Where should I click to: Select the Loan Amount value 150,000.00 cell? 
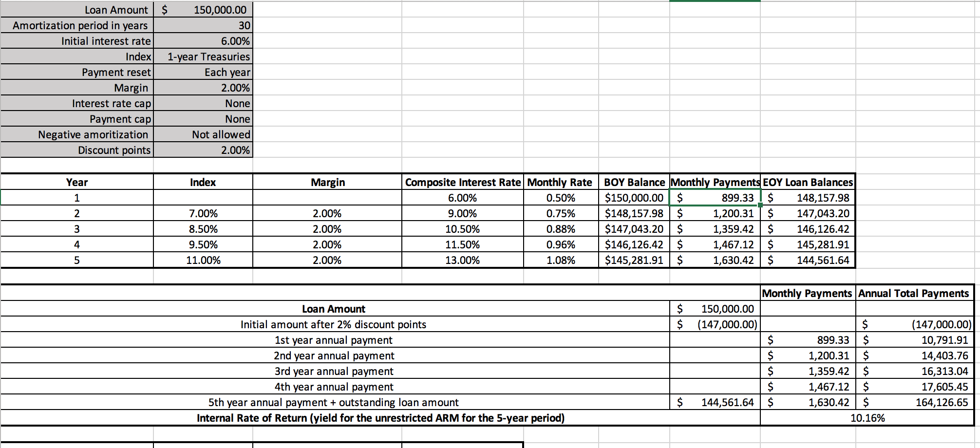click(203, 10)
